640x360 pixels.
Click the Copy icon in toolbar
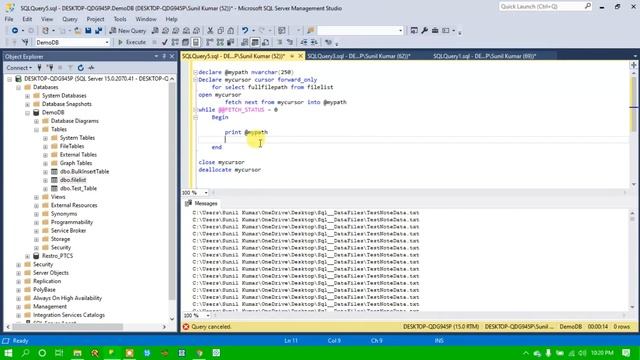[220, 31]
